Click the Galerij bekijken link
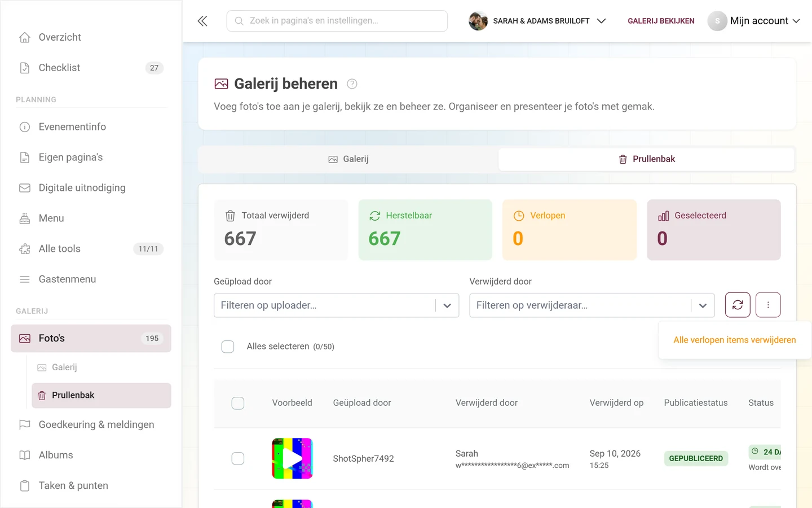 click(x=661, y=21)
